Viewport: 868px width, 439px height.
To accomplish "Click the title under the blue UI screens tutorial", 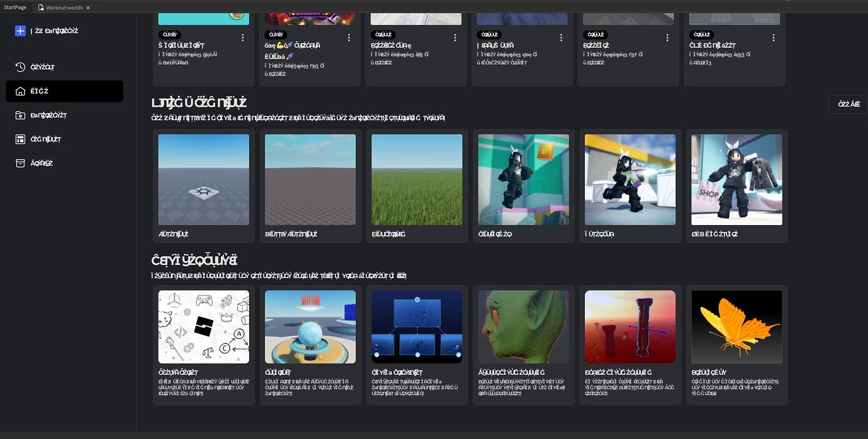I will pos(398,372).
